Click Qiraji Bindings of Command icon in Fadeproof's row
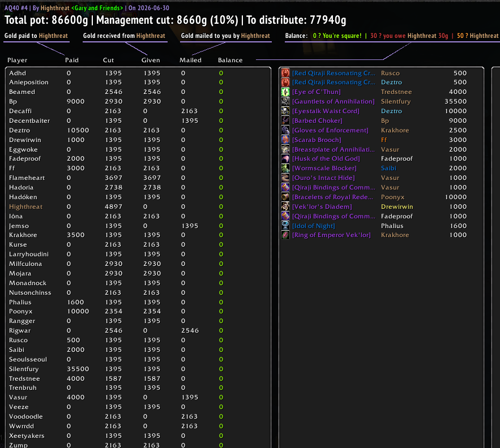 coord(285,216)
